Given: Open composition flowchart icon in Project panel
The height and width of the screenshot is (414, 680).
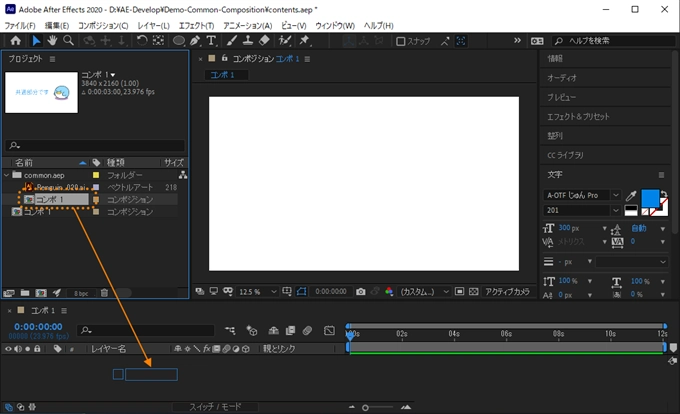Looking at the screenshot, I should (183, 175).
